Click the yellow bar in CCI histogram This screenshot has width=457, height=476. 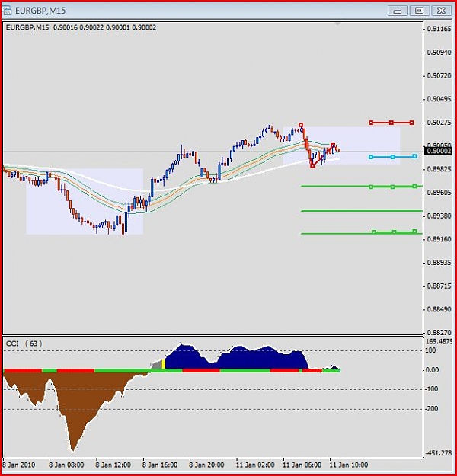163,364
